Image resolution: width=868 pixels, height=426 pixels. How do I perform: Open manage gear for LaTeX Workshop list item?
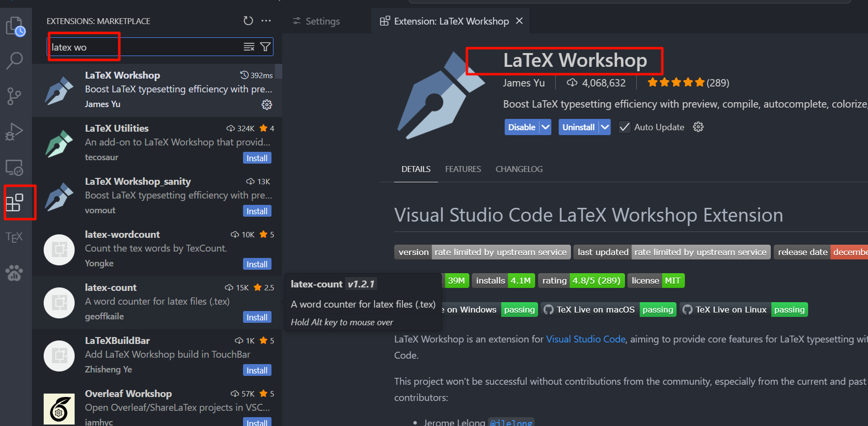point(267,105)
